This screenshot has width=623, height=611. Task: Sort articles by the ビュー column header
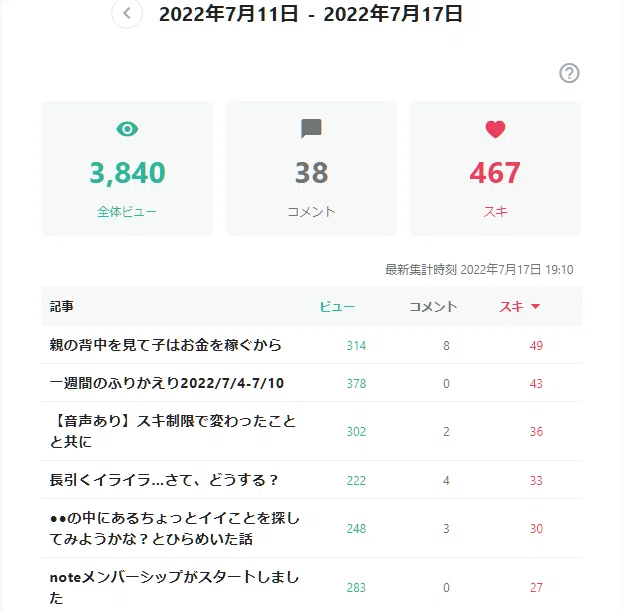pos(337,306)
